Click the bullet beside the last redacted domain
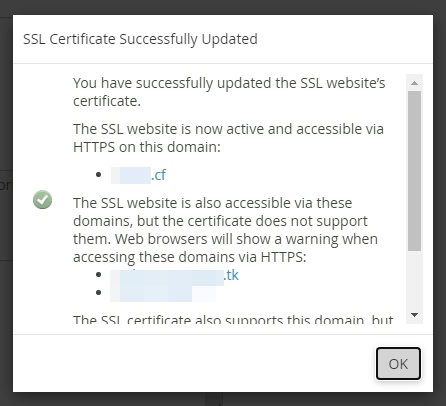446x406 pixels. (98, 293)
